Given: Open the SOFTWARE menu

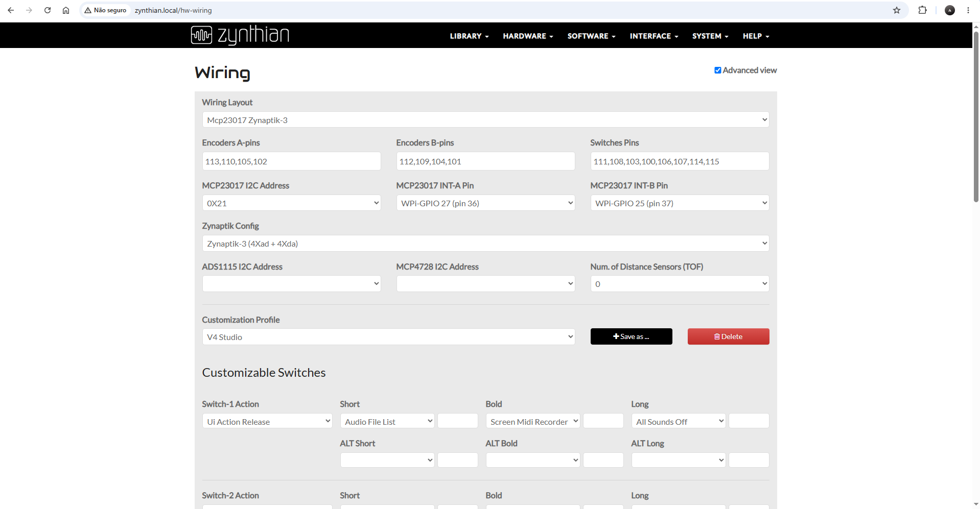Looking at the screenshot, I should [591, 36].
